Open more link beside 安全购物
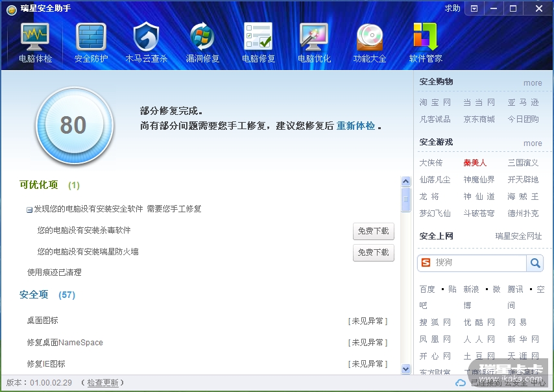This screenshot has height=392, width=554. (x=533, y=83)
